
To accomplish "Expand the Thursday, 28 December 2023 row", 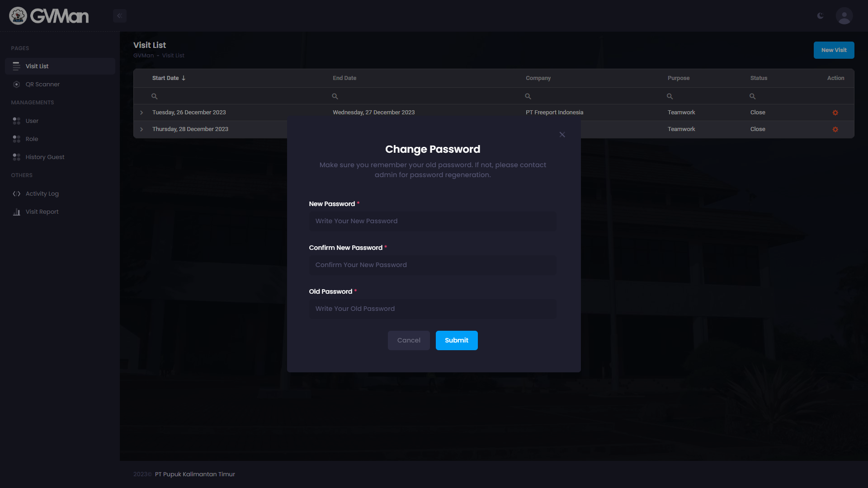I will [142, 129].
